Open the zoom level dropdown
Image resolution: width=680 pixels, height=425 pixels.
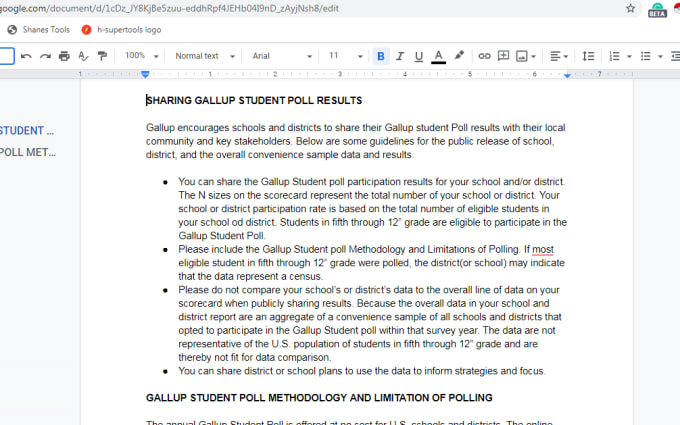142,56
